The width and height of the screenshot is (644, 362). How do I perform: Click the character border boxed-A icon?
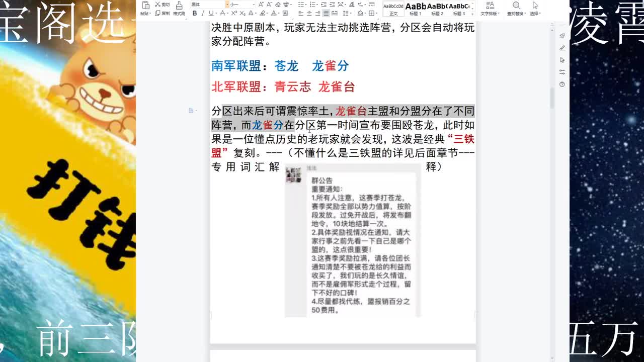pyautogui.click(x=285, y=13)
